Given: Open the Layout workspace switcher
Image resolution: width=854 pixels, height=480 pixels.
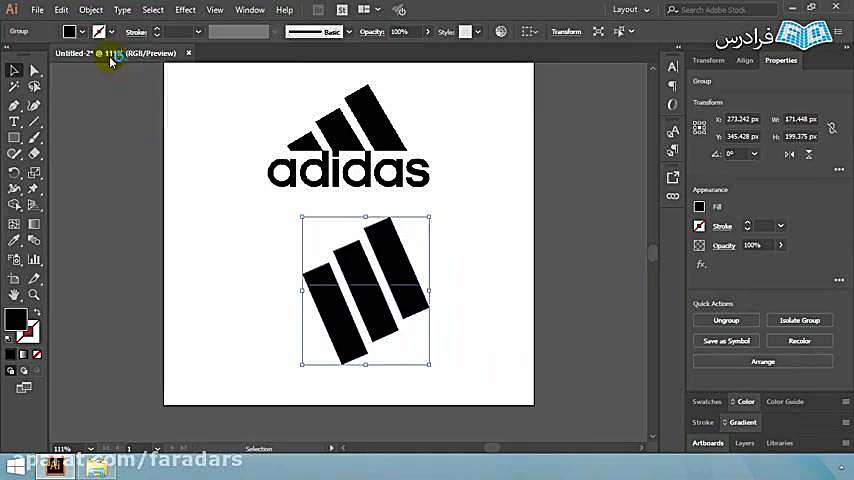Looking at the screenshot, I should [631, 10].
